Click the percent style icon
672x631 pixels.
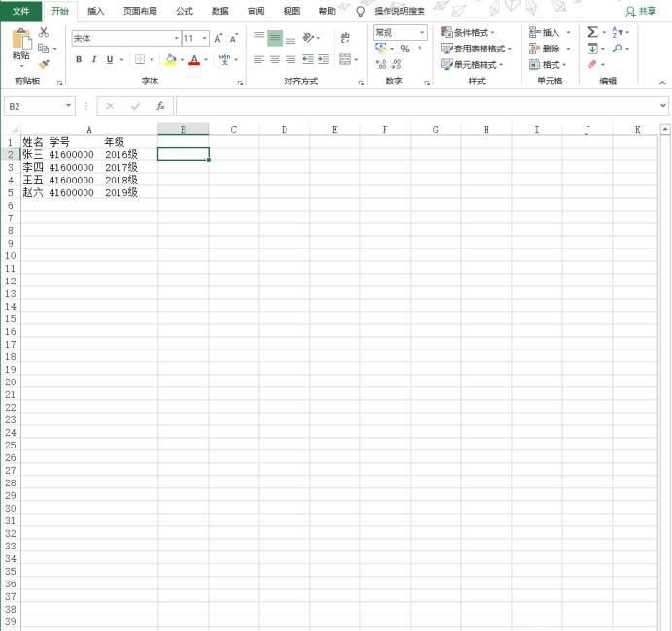click(x=405, y=49)
